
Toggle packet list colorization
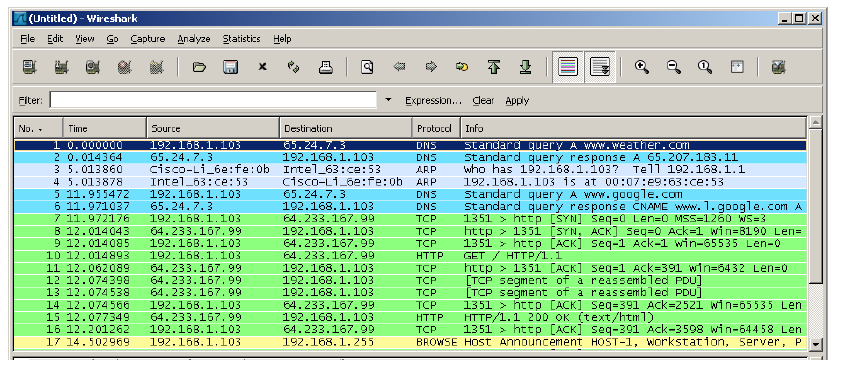click(568, 67)
